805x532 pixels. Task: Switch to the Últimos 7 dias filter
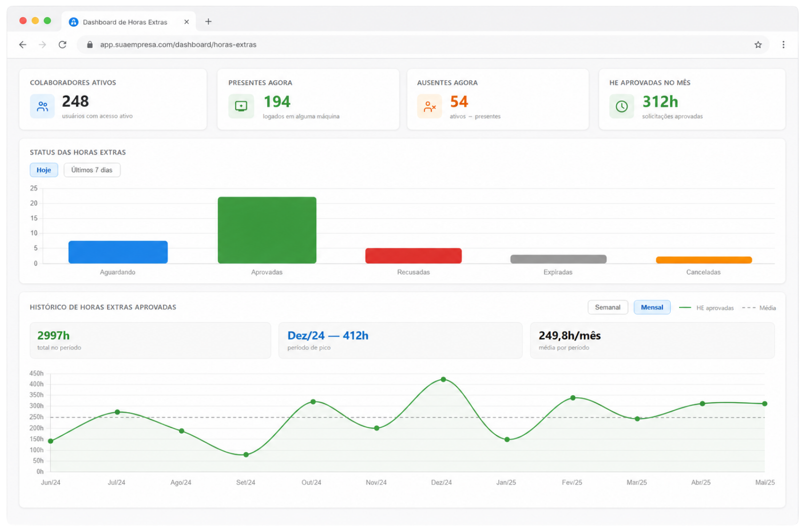click(92, 170)
